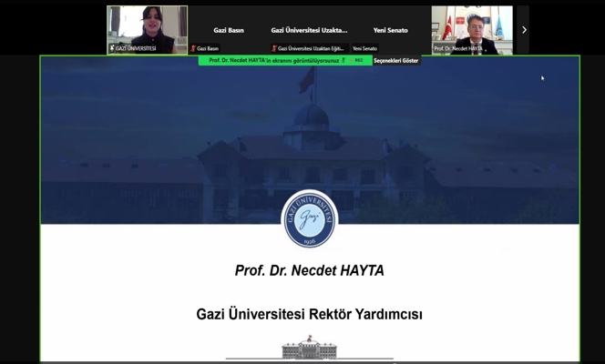Click muted mic icon on Gazi Üniversitesi Uzaktan

point(274,48)
